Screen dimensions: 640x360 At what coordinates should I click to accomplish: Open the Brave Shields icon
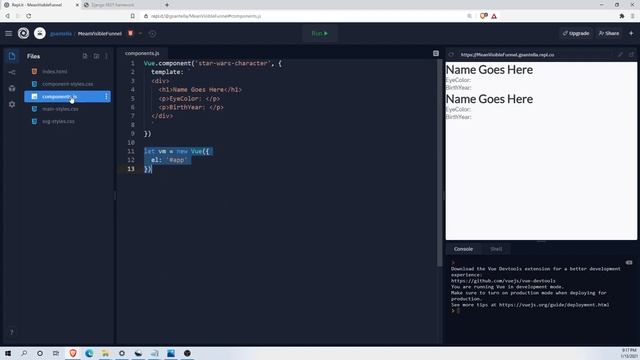coord(484,16)
